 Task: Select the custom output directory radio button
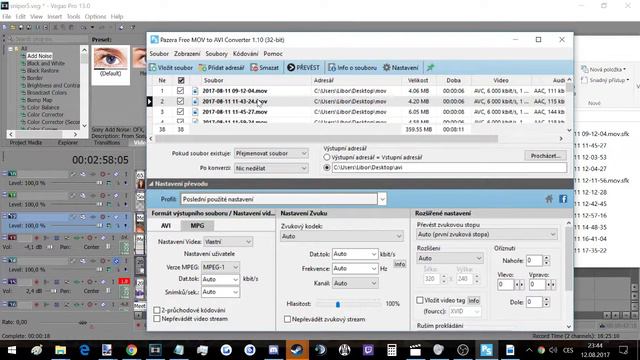[x=327, y=167]
